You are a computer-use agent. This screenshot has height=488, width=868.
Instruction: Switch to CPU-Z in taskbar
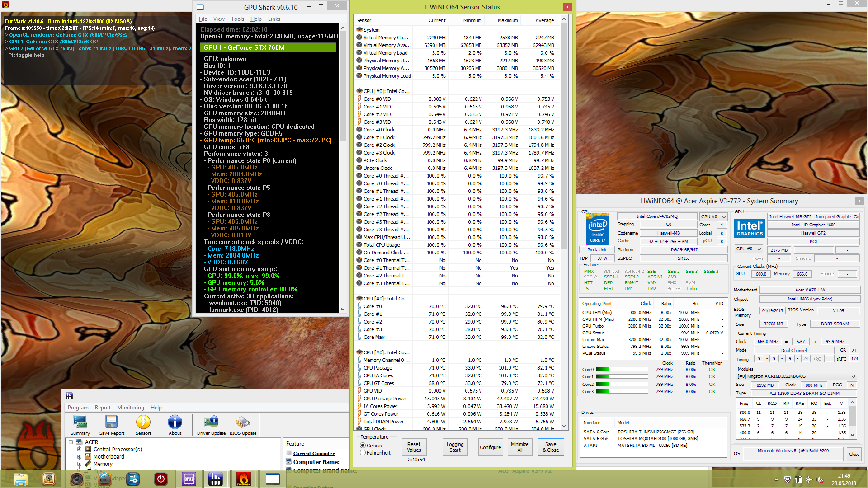click(189, 479)
